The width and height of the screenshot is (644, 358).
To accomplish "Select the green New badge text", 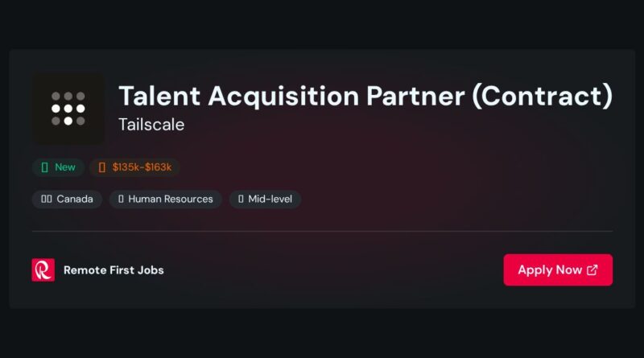I will (65, 167).
